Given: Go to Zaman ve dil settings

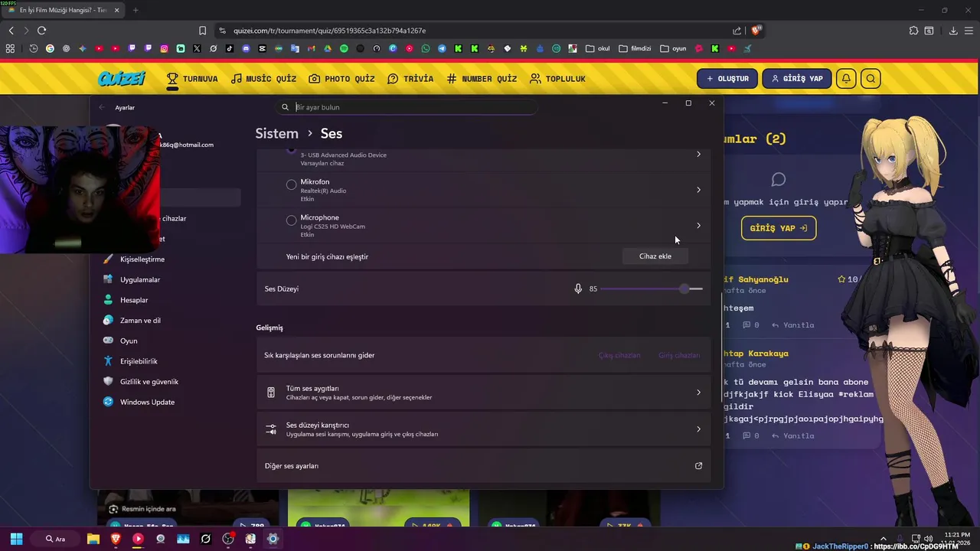Looking at the screenshot, I should (x=140, y=321).
